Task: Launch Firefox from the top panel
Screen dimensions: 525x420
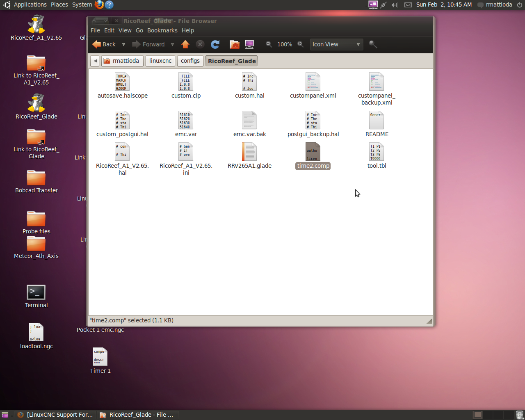Action: click(99, 5)
